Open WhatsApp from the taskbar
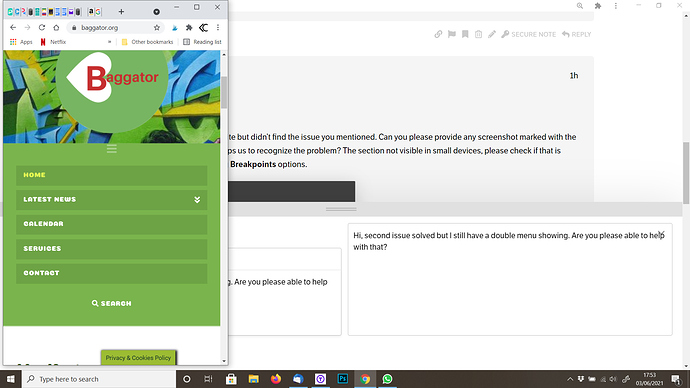The height and width of the screenshot is (388, 690). pos(387,379)
